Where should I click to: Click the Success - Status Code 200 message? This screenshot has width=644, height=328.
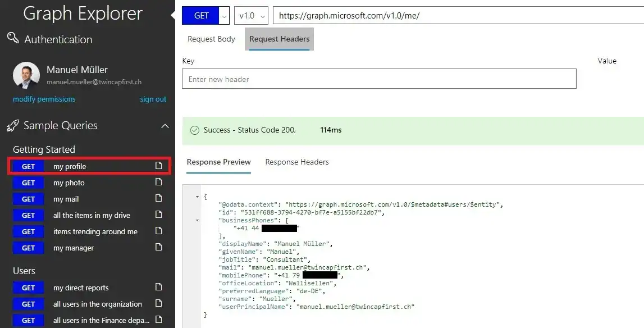click(250, 130)
